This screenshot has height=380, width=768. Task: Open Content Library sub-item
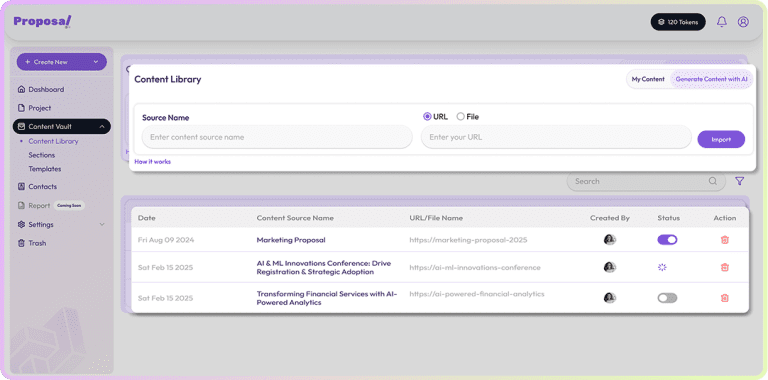(53, 142)
